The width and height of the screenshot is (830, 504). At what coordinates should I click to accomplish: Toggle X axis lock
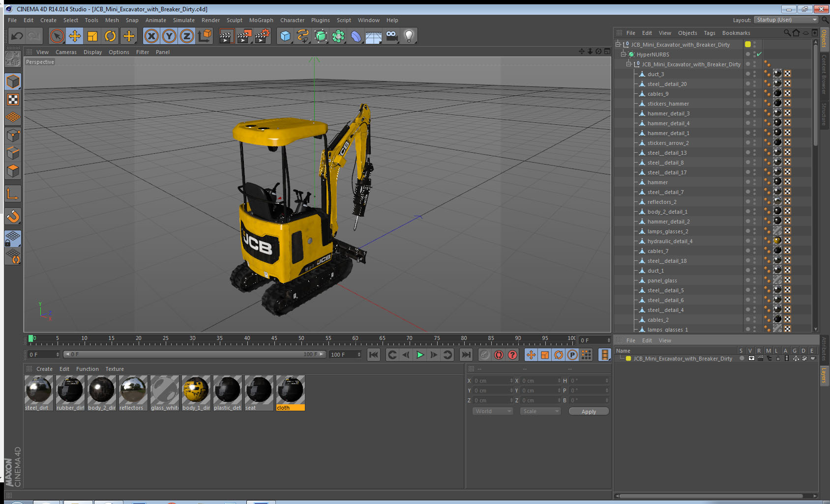[x=151, y=36]
